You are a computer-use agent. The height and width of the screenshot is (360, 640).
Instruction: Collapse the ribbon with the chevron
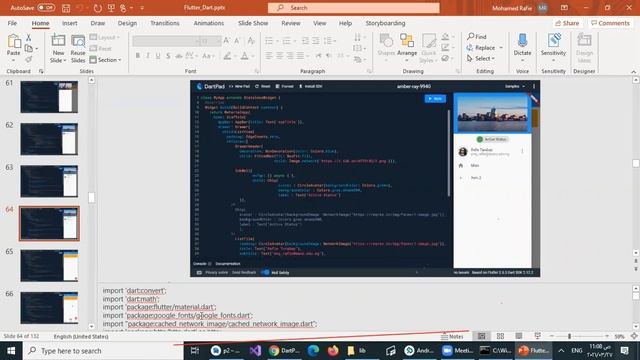[x=633, y=72]
